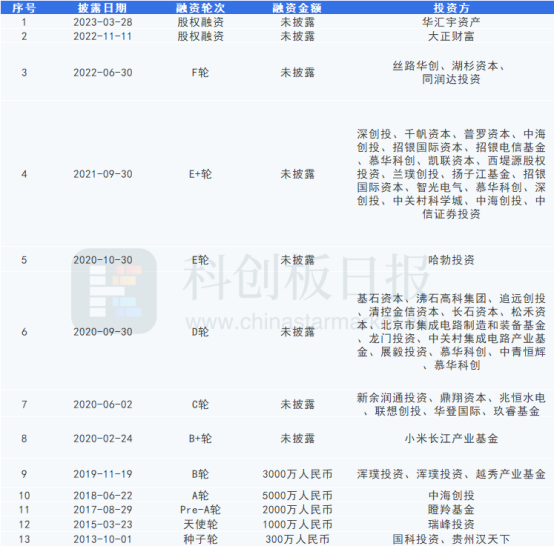This screenshot has width=554, height=547.
Task: Select date cell 2015-03-23
Action: [103, 524]
